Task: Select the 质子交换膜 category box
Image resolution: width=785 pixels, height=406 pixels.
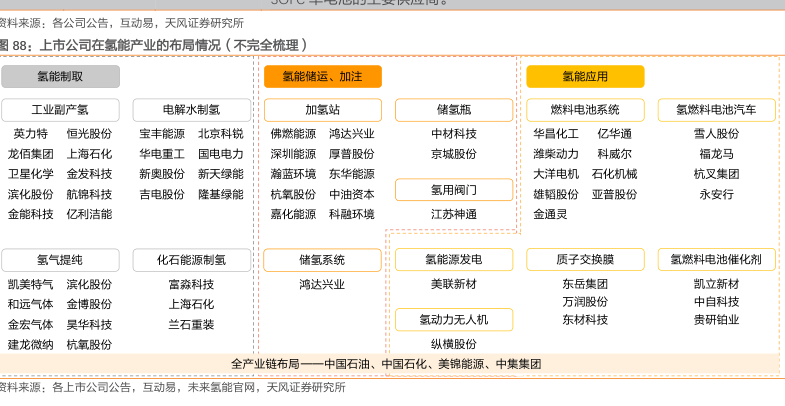Action: [x=585, y=260]
